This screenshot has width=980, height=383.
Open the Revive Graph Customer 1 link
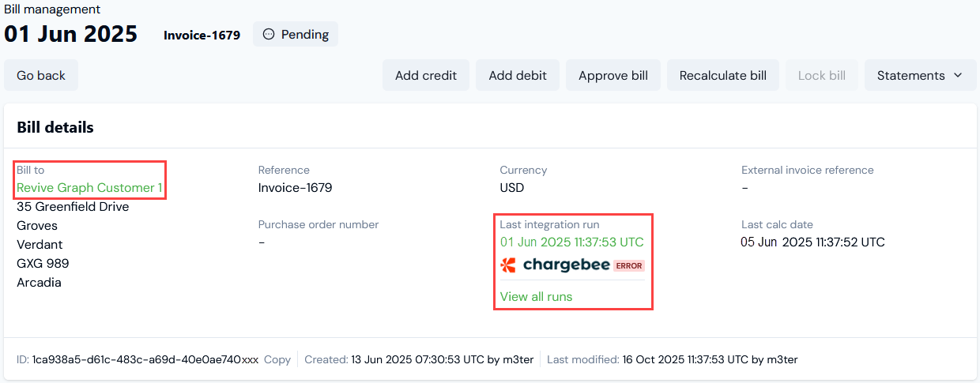click(x=89, y=188)
